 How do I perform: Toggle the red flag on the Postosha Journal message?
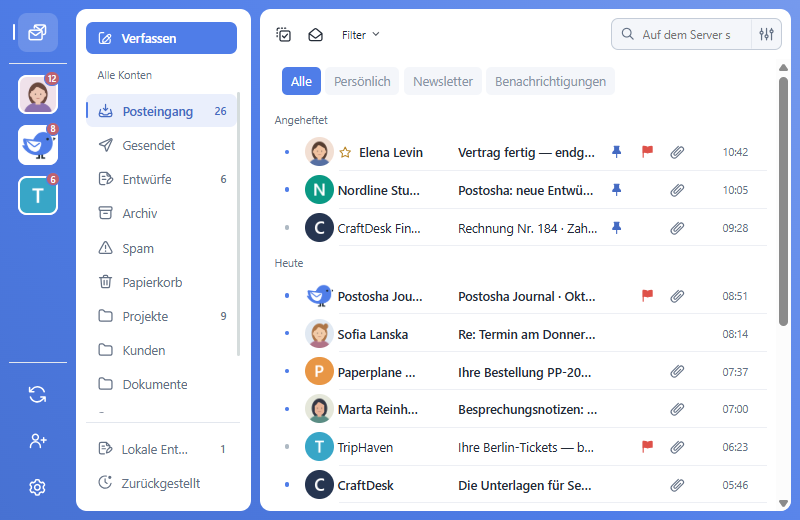647,295
